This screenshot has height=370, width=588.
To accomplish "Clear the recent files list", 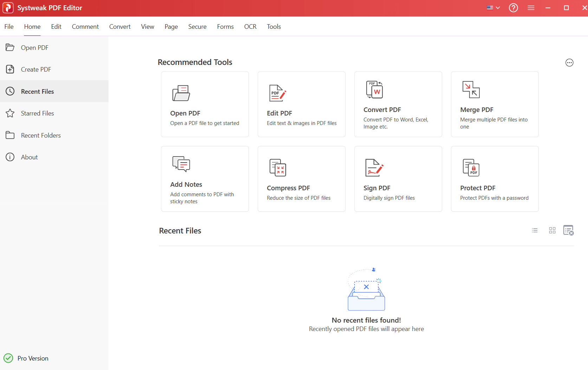I will coord(569,230).
